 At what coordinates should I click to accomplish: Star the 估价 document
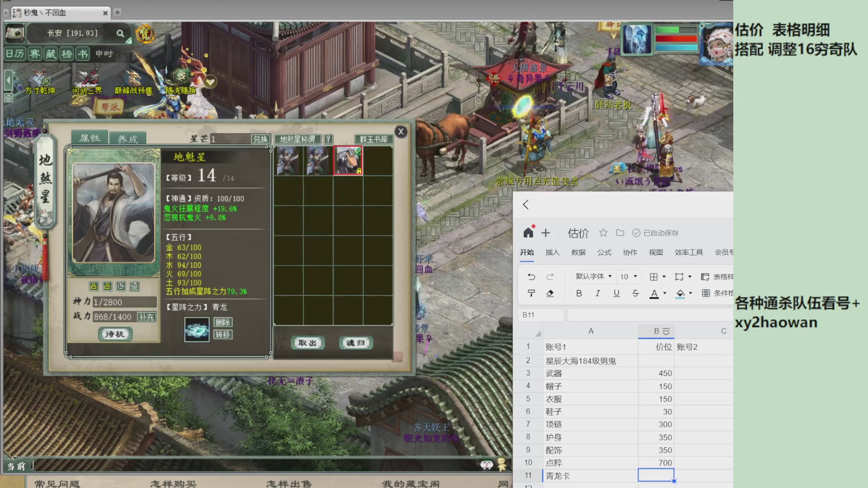click(x=603, y=233)
